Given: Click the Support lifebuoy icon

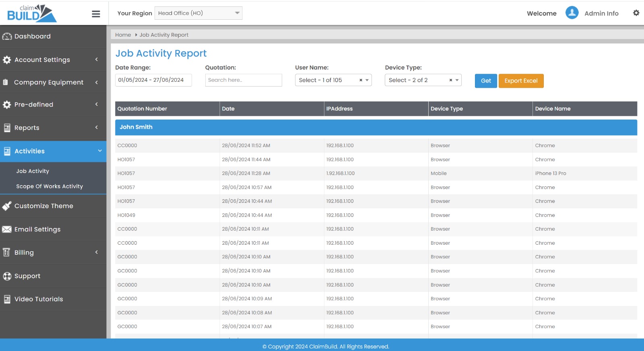Looking at the screenshot, I should [7, 276].
